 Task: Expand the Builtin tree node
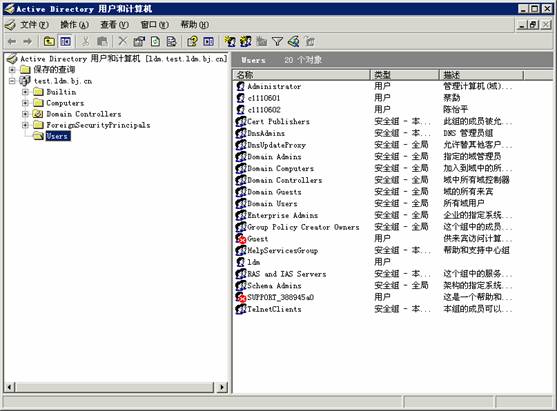(x=25, y=92)
